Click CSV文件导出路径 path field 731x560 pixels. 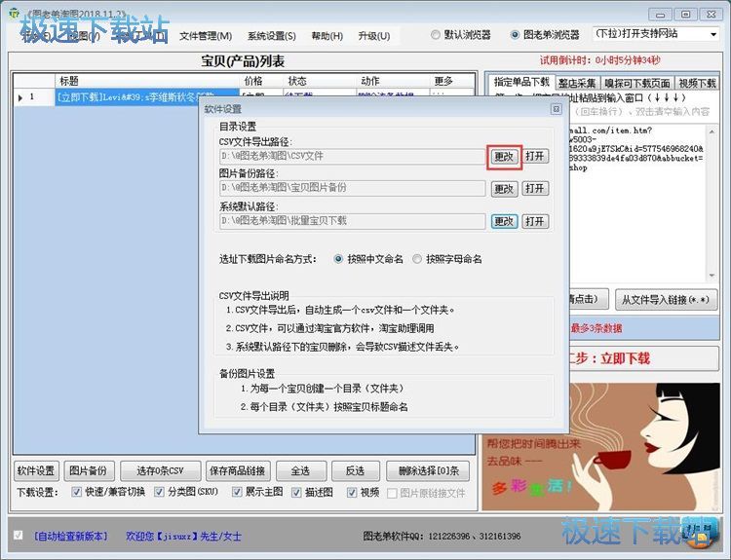(x=352, y=156)
